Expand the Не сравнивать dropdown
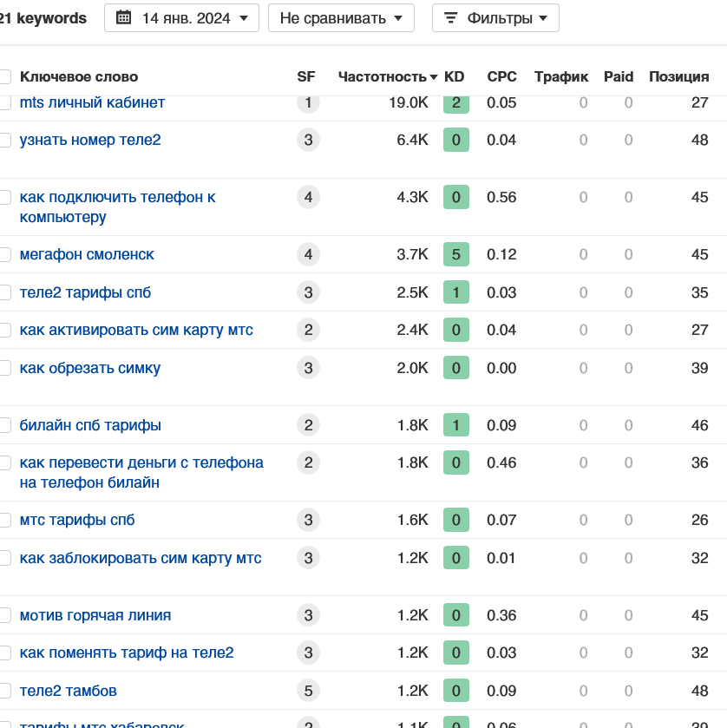This screenshot has width=727, height=728. pos(341,18)
